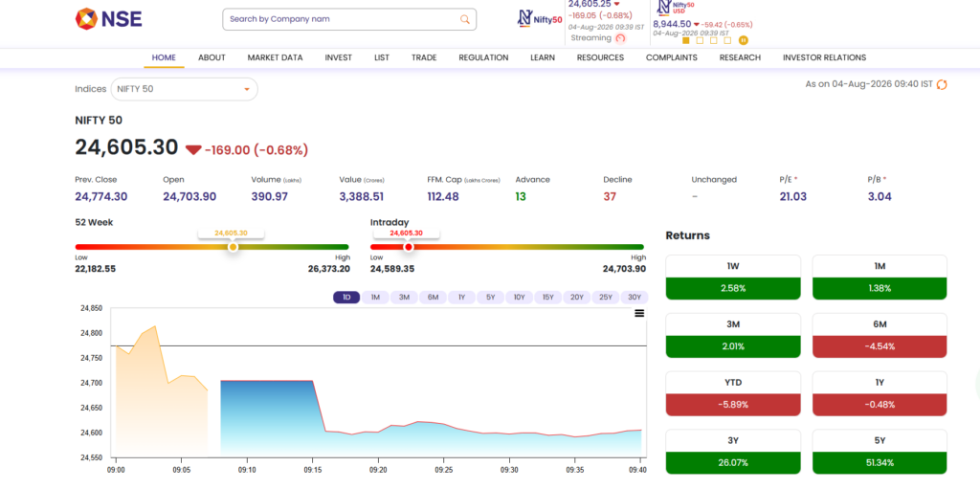Click the 6M returns card
The width and height of the screenshot is (980, 489).
(x=880, y=336)
